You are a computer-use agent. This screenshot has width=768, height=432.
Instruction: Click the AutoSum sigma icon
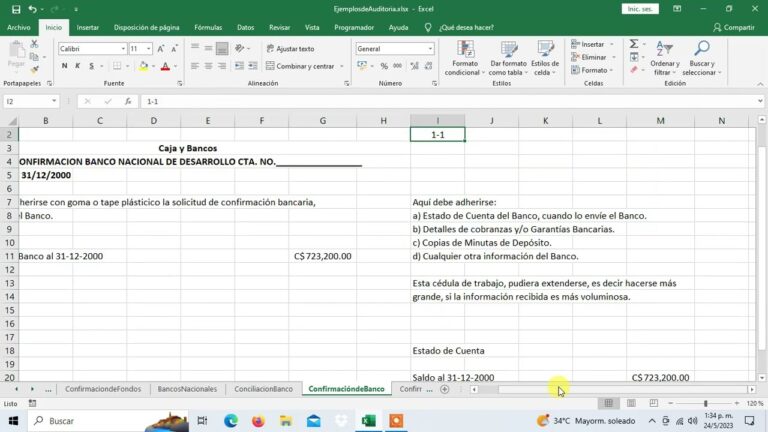click(634, 44)
